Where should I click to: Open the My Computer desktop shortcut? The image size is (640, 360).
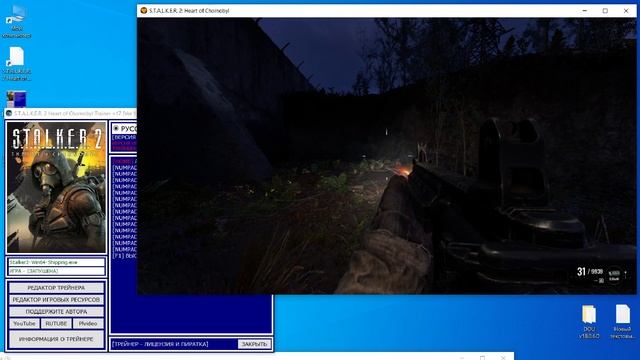click(x=16, y=21)
